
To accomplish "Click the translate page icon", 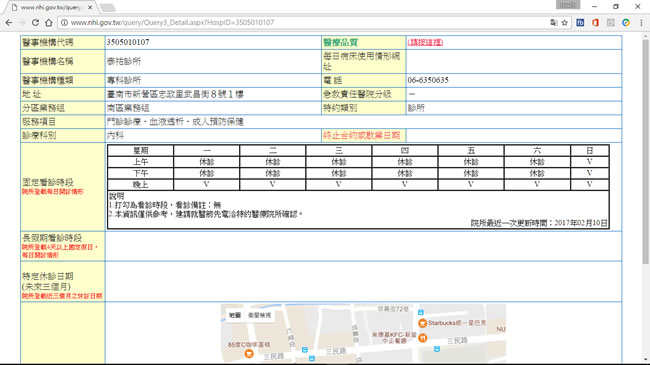I will (x=554, y=22).
